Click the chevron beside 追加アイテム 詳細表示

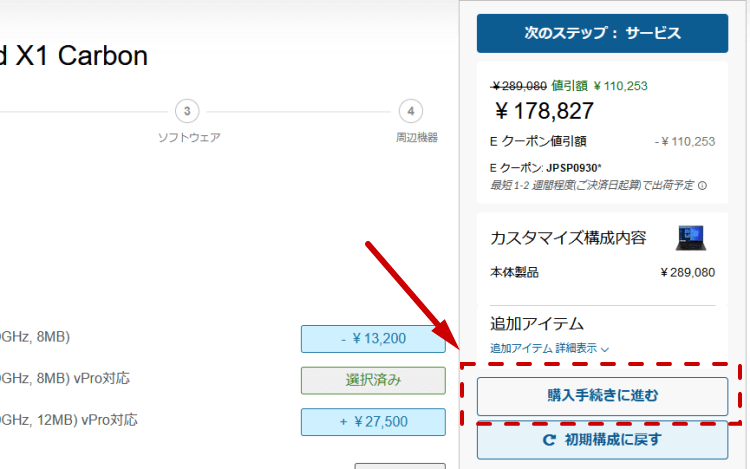pyautogui.click(x=605, y=349)
